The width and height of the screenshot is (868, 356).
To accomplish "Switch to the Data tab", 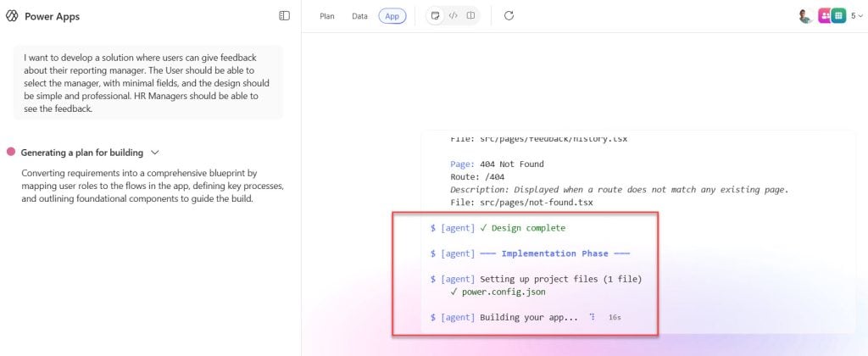I will [x=359, y=16].
